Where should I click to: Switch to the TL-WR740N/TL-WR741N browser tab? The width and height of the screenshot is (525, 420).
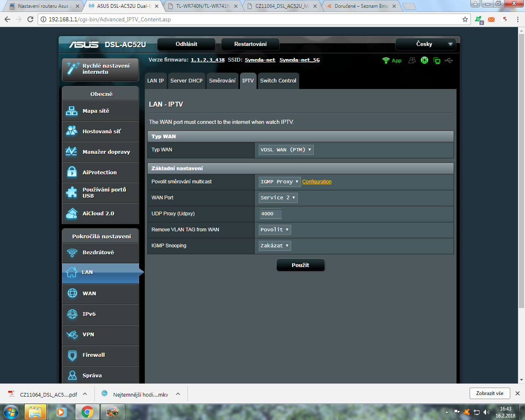pyautogui.click(x=203, y=6)
